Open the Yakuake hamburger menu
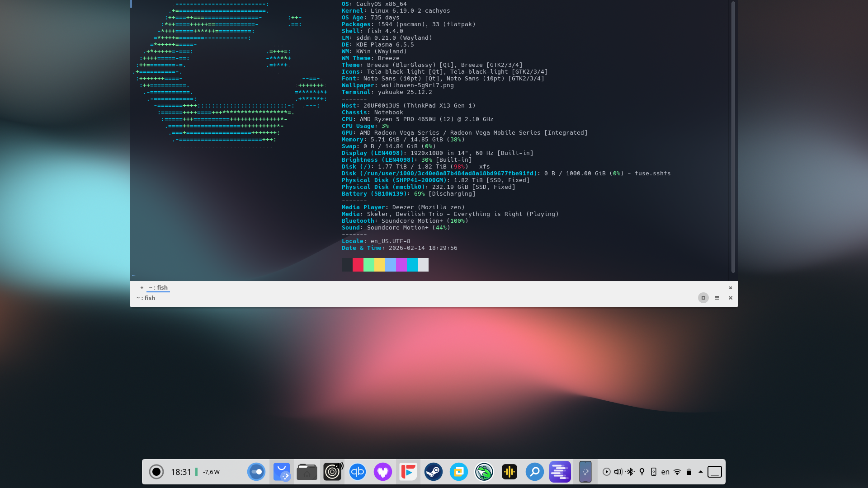This screenshot has width=868, height=488. (x=717, y=298)
